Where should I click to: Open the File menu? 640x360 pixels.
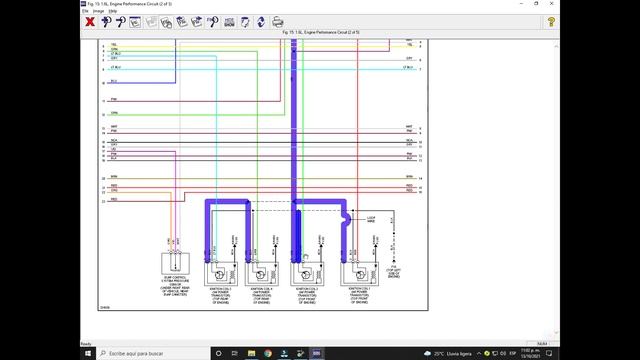click(85, 11)
